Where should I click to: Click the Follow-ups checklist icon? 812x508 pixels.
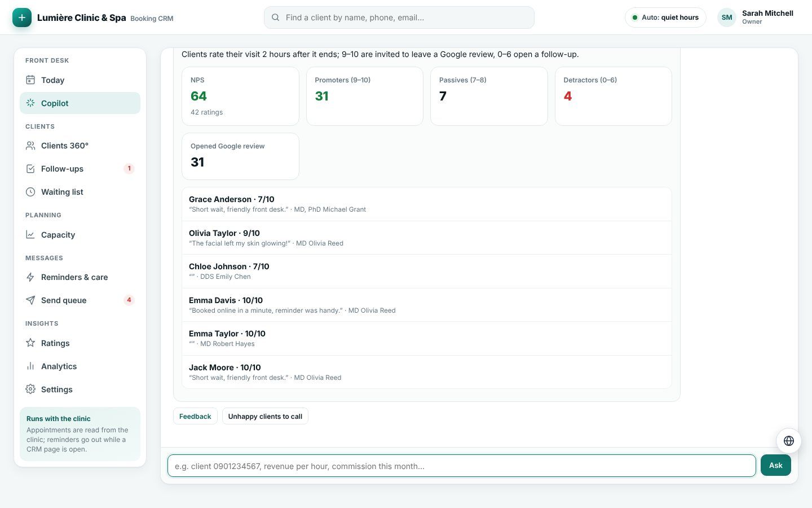pyautogui.click(x=30, y=169)
